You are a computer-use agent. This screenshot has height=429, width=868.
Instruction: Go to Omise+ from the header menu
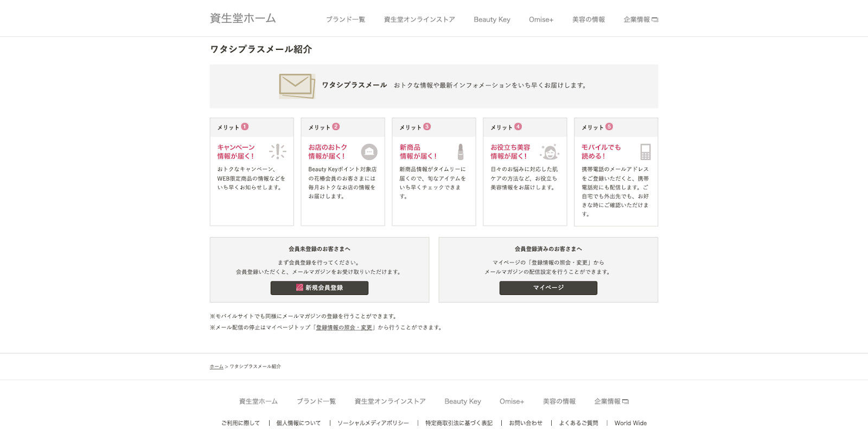pos(541,20)
